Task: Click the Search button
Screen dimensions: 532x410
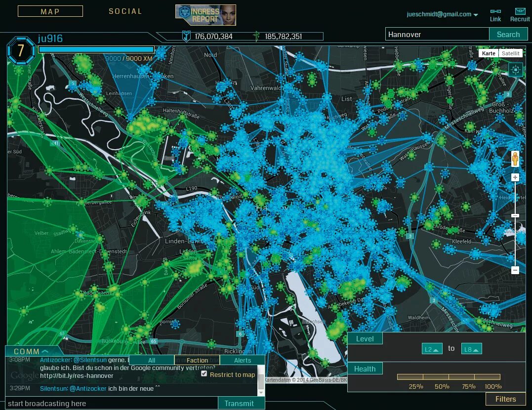Action: point(508,34)
